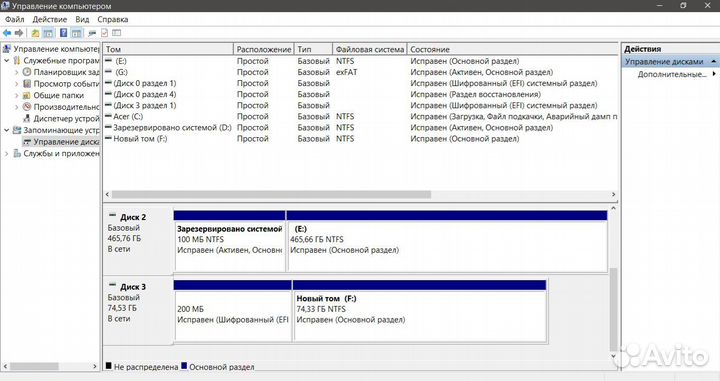
Task: Select Службы и приложения icon in tree
Action: pyautogui.click(x=17, y=153)
